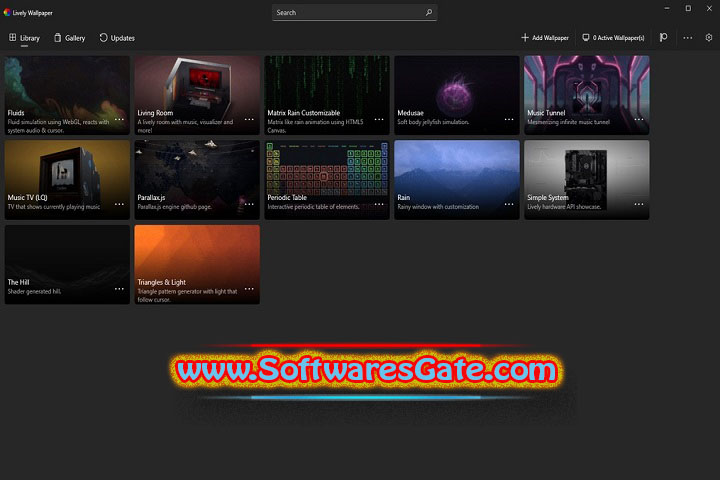Open the Active Wallpapers control panel
The height and width of the screenshot is (480, 720).
613,38
